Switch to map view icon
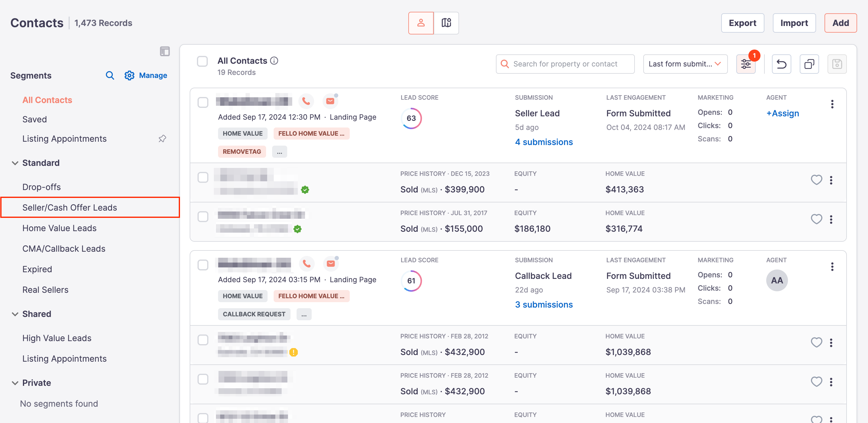Viewport: 868px width, 423px height. [446, 23]
